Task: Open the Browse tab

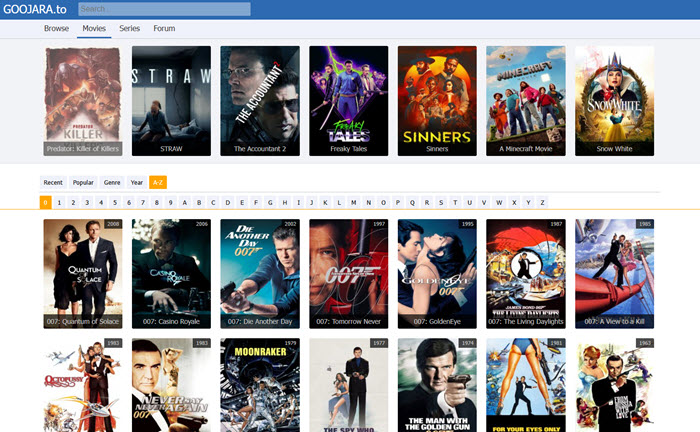Action: click(56, 28)
